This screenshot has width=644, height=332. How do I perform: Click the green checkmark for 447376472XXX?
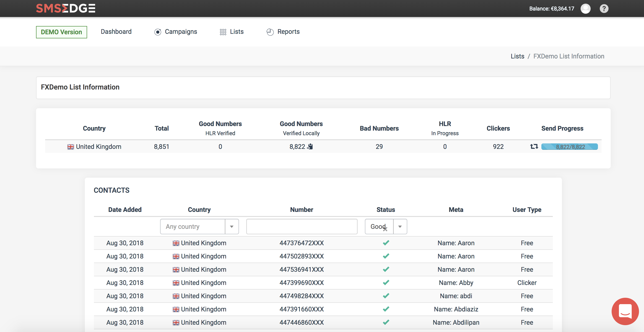pos(386,243)
